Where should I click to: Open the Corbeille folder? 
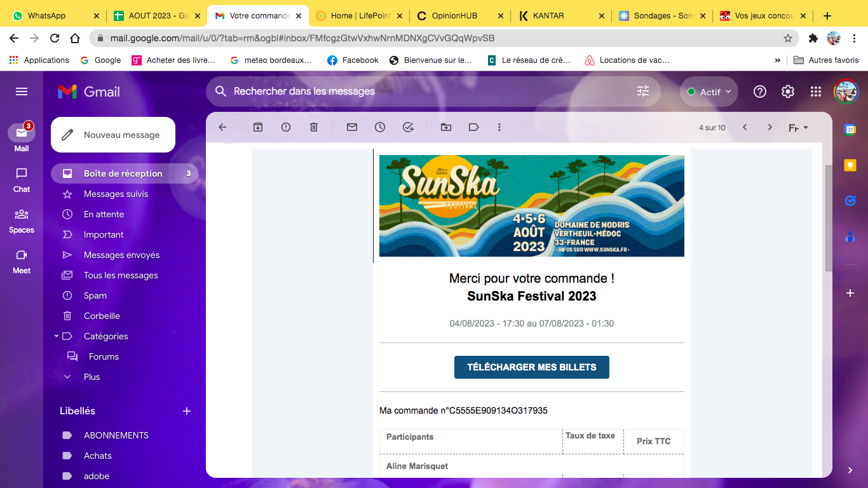(125, 316)
